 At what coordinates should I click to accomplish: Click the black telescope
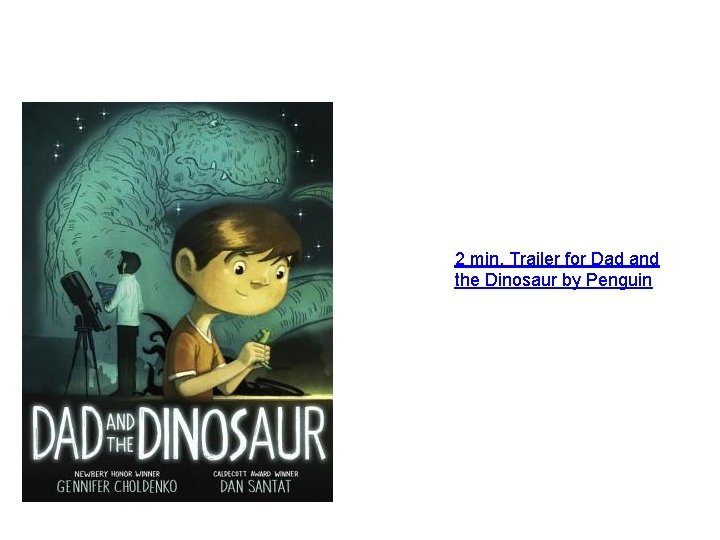click(82, 299)
